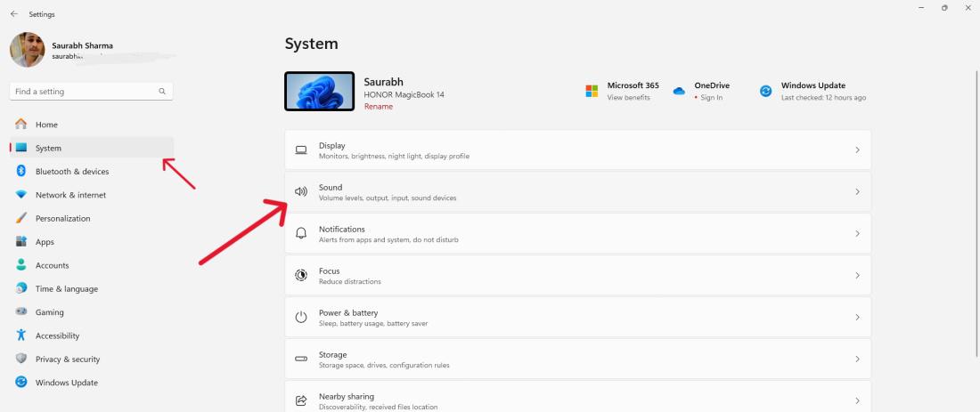Open Personalization label in the sidebar
The image size is (980, 412).
[x=62, y=219]
